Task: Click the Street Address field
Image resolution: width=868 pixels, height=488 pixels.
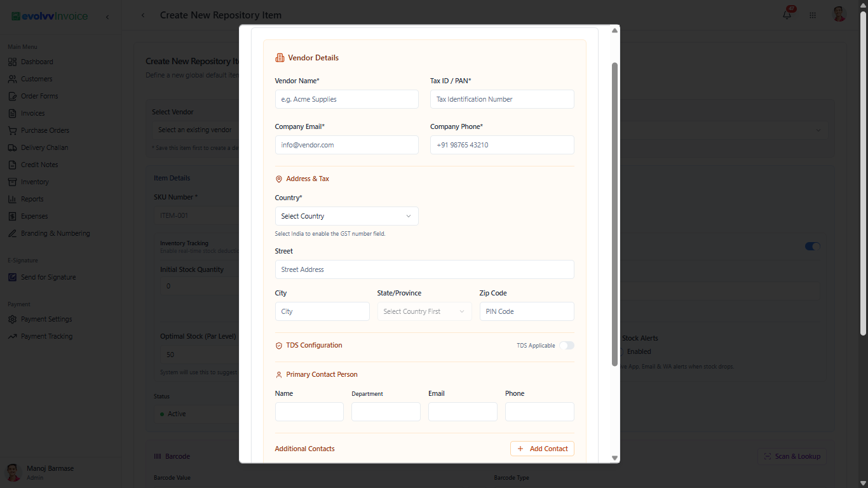Action: coord(424,269)
